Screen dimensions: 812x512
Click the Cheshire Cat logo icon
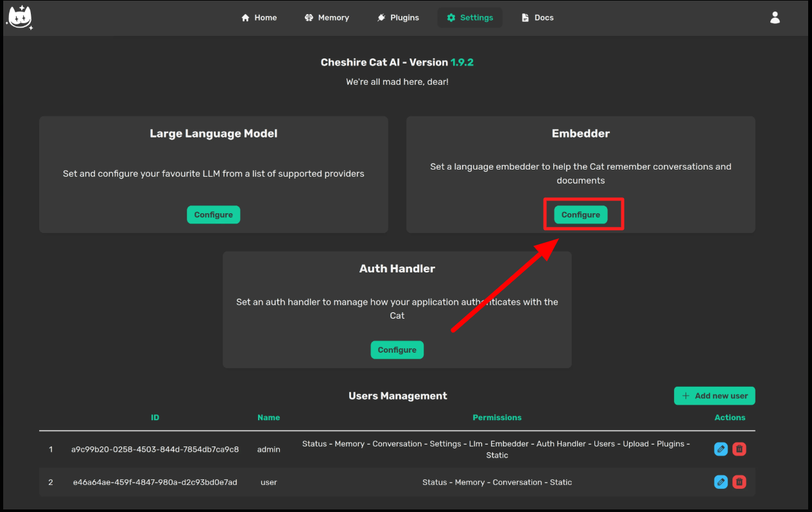(19, 17)
